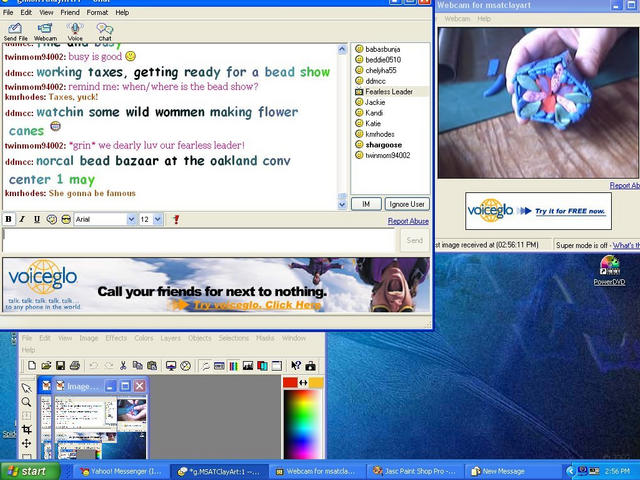Viewport: 640px width, 480px height.
Task: Click Report Abuse link in chat window
Action: [408, 221]
